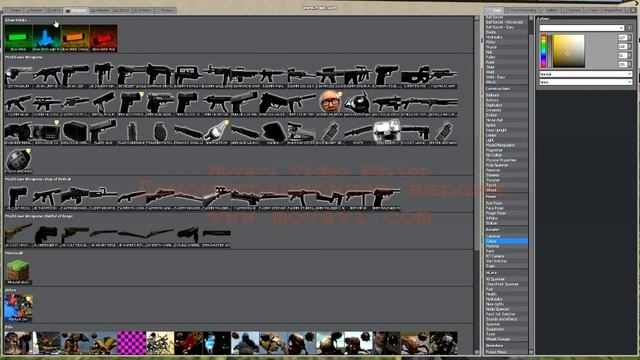
Task: Click the tool list scrollbar down arrow
Action: tap(531, 352)
